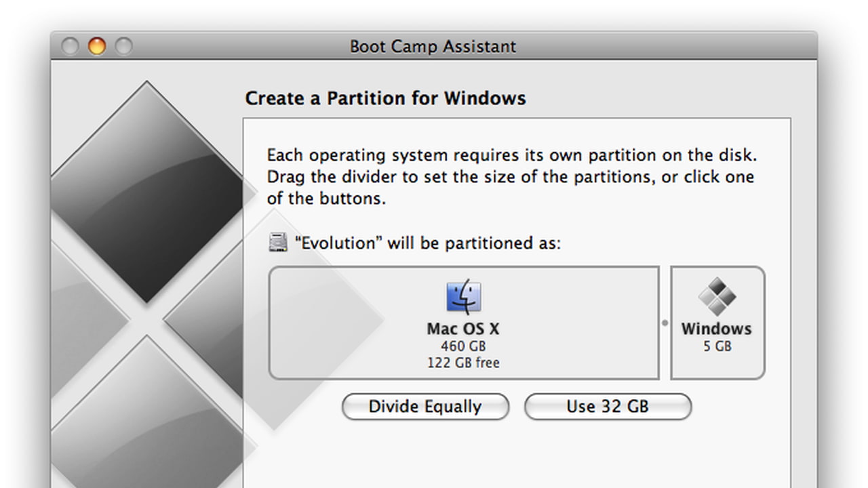Click the partition divider handle dot

click(x=665, y=323)
